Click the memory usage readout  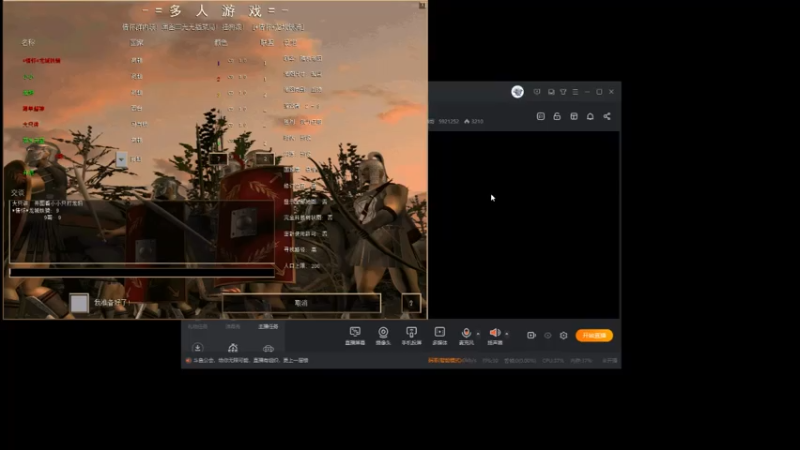pos(581,360)
